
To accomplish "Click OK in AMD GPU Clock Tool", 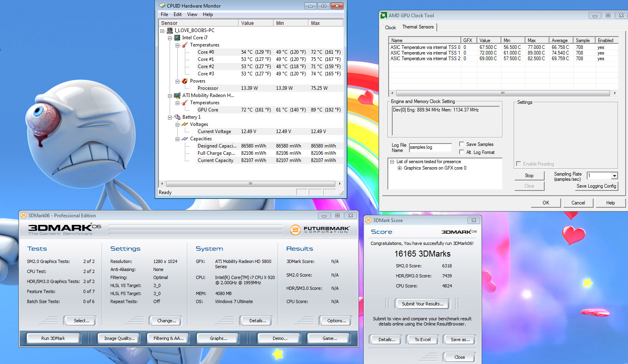I will click(x=546, y=203).
